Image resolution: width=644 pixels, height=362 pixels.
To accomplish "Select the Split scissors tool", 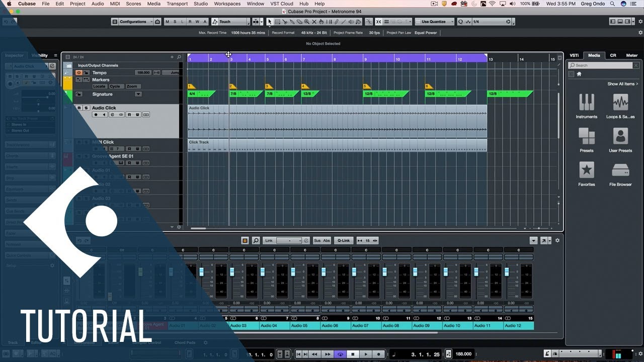I will 285,22.
